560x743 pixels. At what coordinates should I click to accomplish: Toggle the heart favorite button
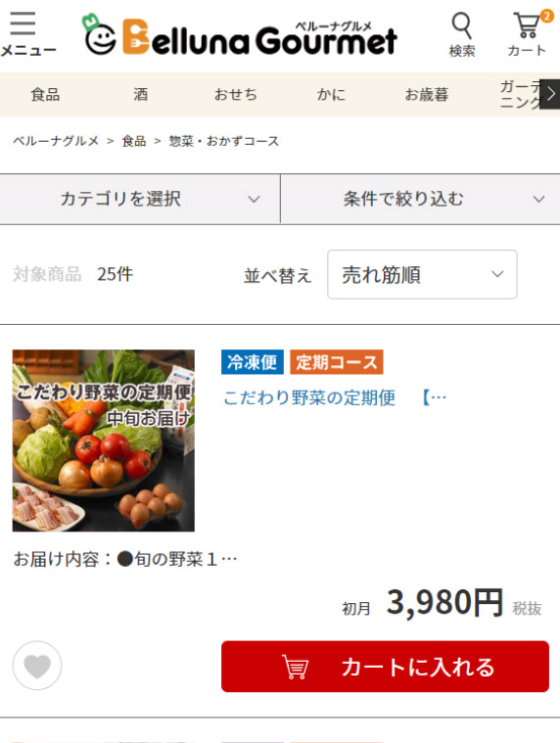coord(37,666)
